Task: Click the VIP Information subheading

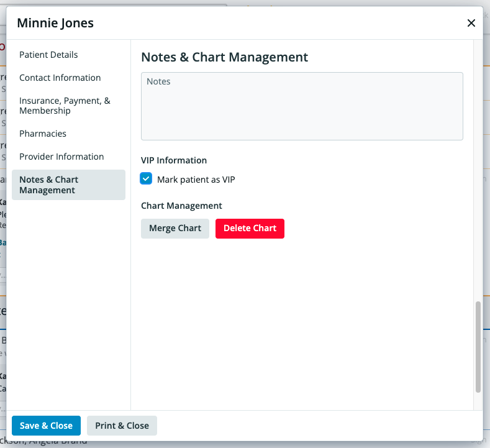Action: tap(174, 160)
